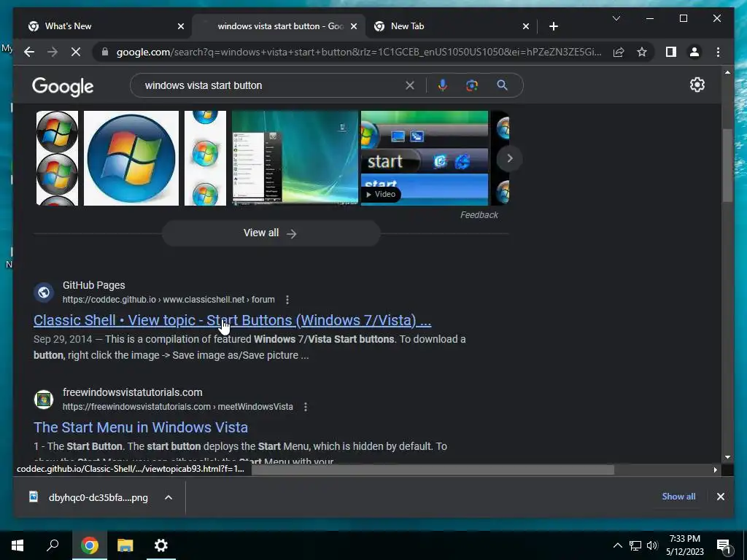
Task: Play the start button video thumbnail
Action: (x=425, y=158)
